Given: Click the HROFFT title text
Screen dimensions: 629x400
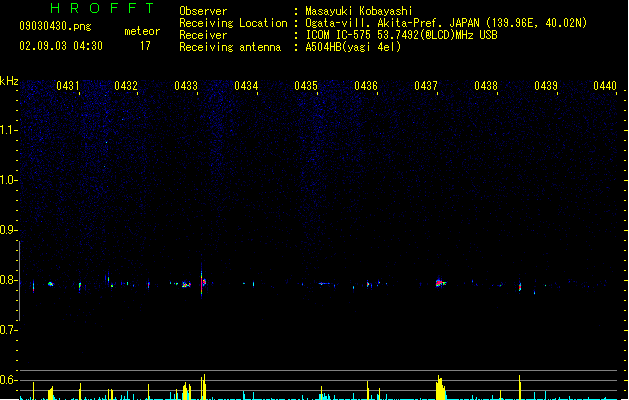Looking at the screenshot, I should [102, 8].
